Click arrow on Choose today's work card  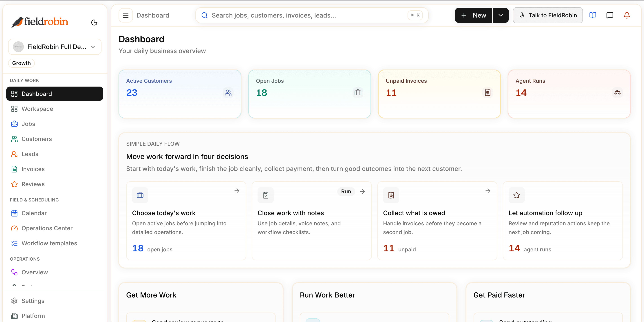point(237,191)
